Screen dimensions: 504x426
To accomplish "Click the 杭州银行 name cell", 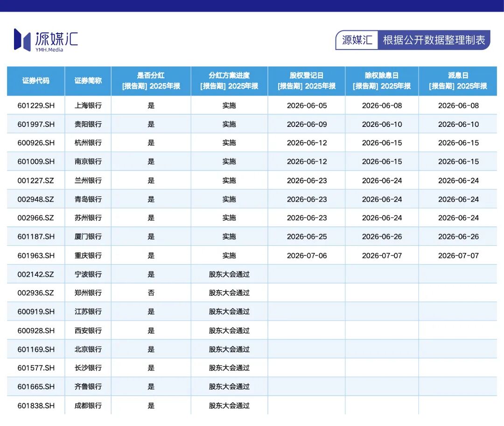I will tap(88, 143).
